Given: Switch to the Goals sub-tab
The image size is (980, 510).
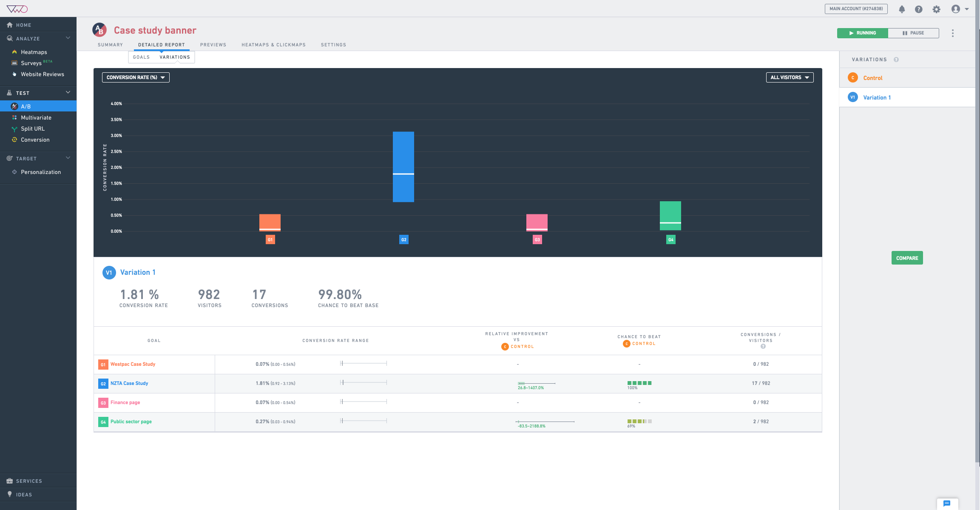Looking at the screenshot, I should 141,57.
